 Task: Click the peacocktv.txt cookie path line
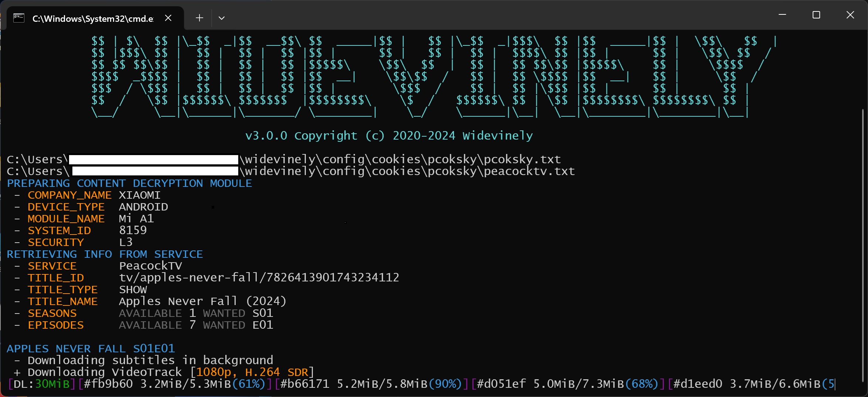[291, 171]
